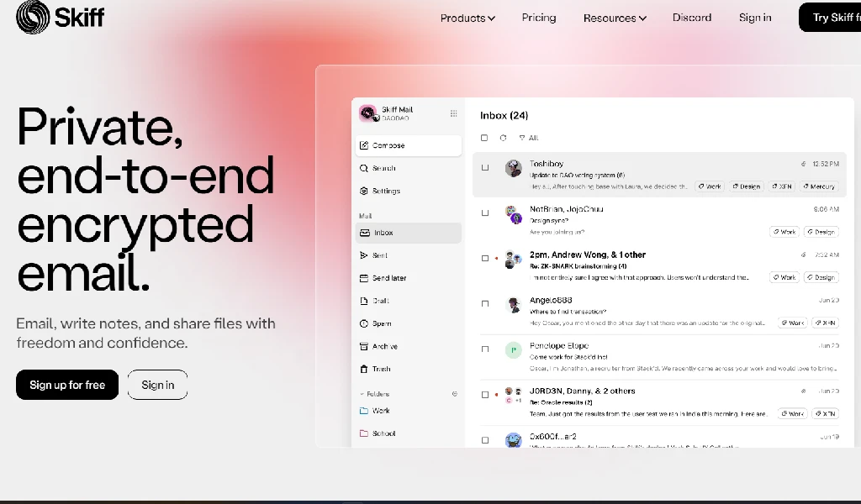
Task: Click the 'Inbox (24)' heading
Action: point(504,116)
